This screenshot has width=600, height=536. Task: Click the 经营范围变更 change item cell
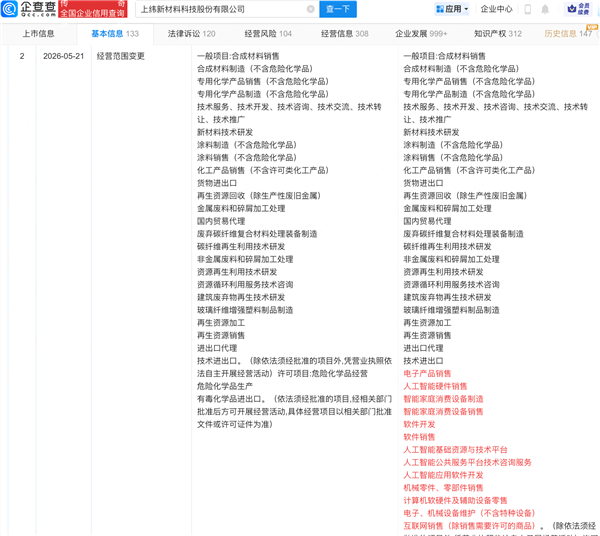(121, 56)
